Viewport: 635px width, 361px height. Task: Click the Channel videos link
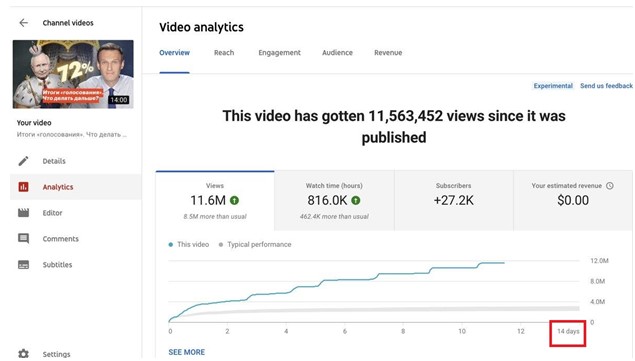tap(68, 23)
